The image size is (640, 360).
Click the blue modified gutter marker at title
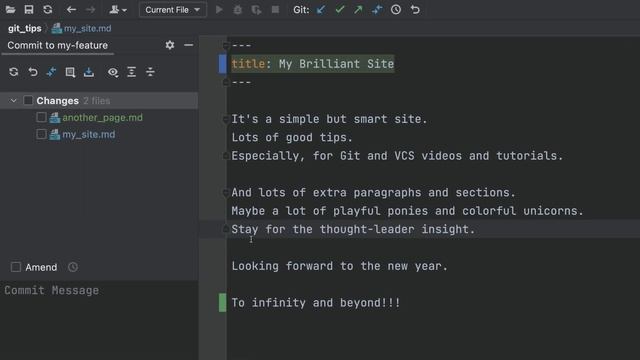pyautogui.click(x=222, y=64)
